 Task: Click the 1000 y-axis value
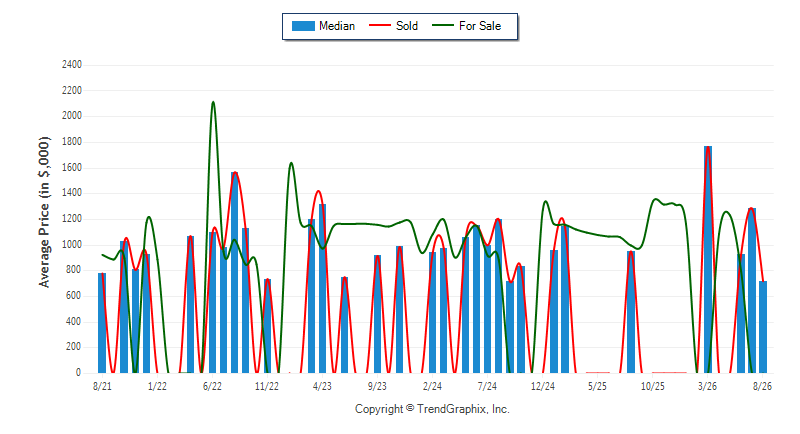click(x=71, y=244)
